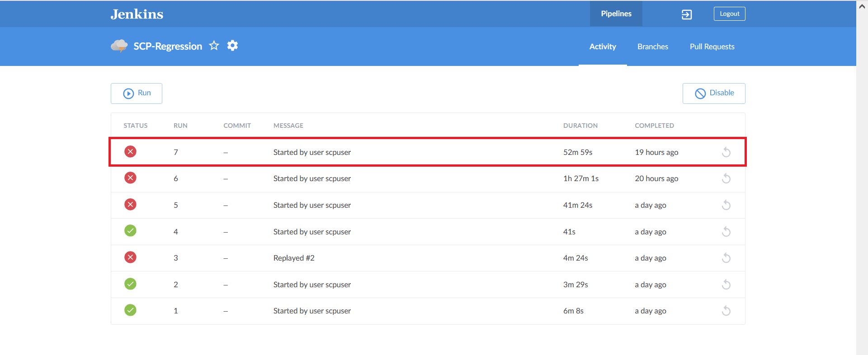Click the failed status icon of run 5
This screenshot has width=868, height=355.
pos(130,204)
